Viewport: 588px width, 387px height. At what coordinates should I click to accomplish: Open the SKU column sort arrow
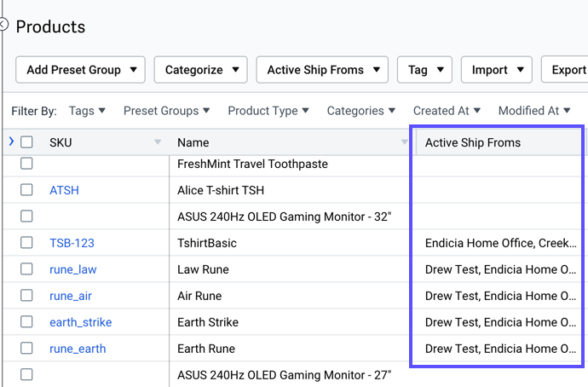coord(158,142)
